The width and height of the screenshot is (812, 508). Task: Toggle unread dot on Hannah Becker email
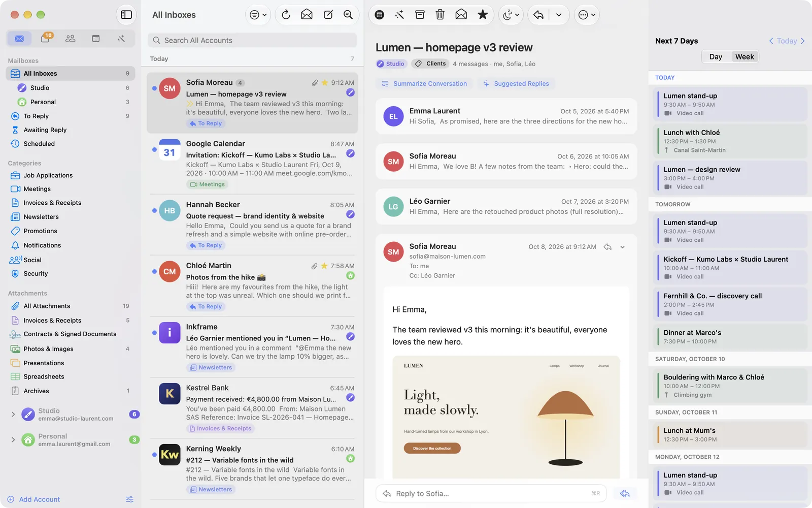154,210
